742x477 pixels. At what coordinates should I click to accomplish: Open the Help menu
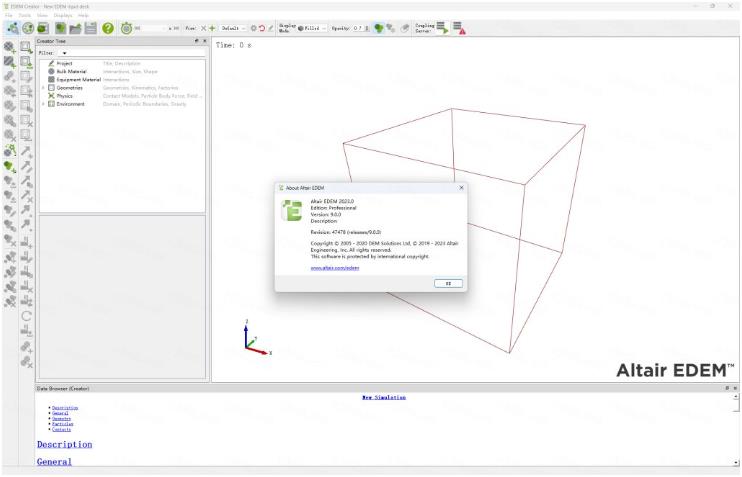(x=83, y=16)
